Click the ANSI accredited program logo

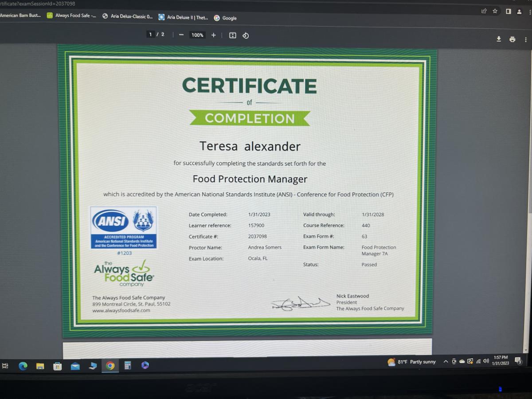pos(123,227)
